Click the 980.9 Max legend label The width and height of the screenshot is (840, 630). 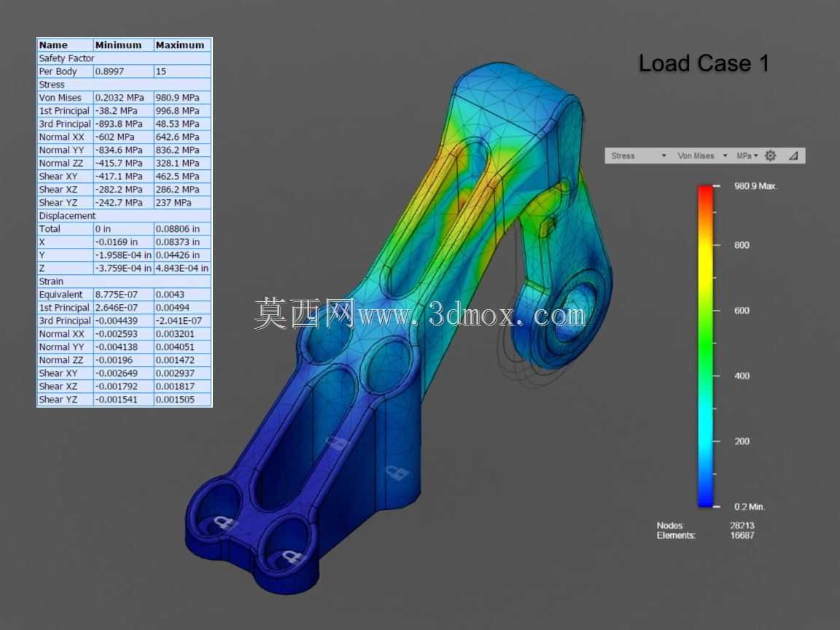[755, 186]
